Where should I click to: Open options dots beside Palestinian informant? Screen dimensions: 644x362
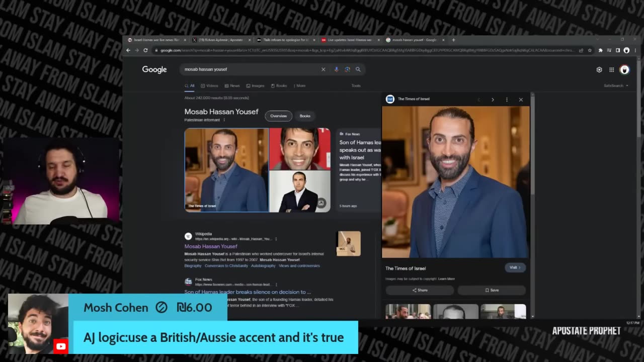click(224, 120)
